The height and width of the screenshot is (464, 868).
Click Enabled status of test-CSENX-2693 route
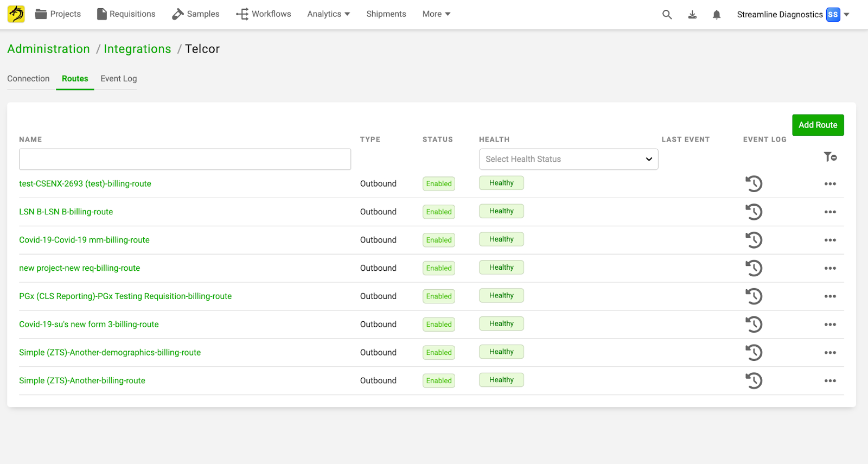pos(439,184)
